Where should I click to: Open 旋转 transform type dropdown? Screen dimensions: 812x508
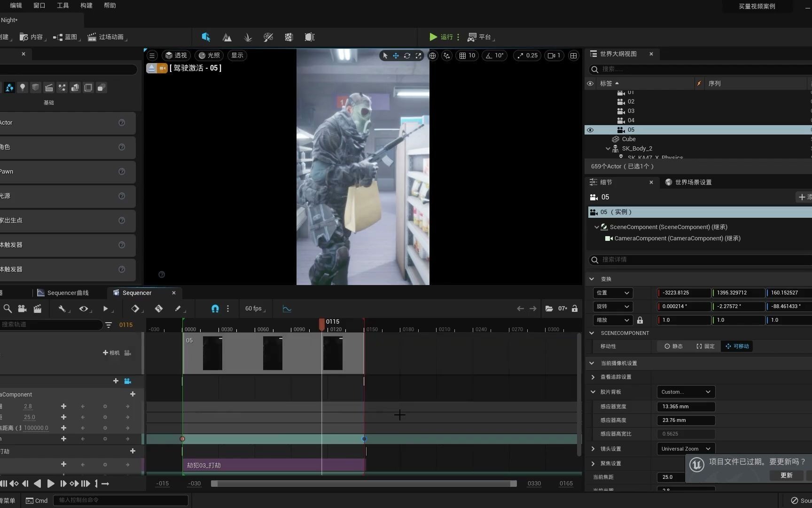tap(613, 307)
